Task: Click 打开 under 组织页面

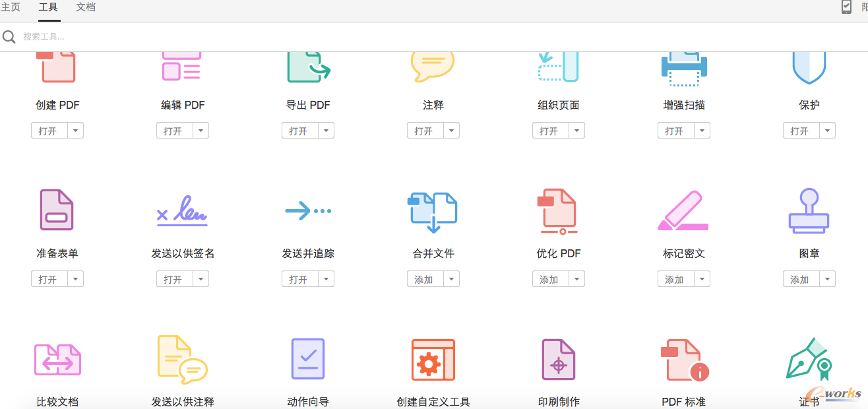Action: click(550, 131)
